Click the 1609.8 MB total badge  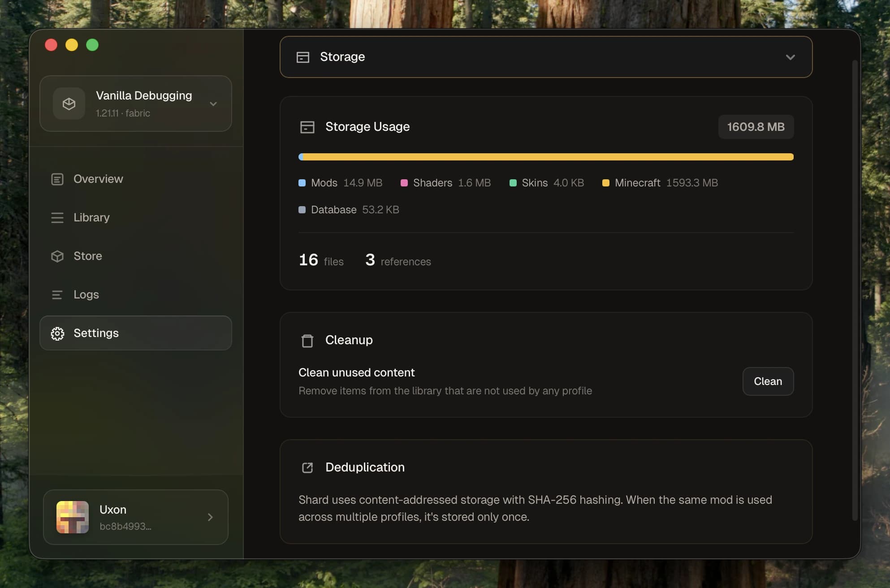(756, 127)
